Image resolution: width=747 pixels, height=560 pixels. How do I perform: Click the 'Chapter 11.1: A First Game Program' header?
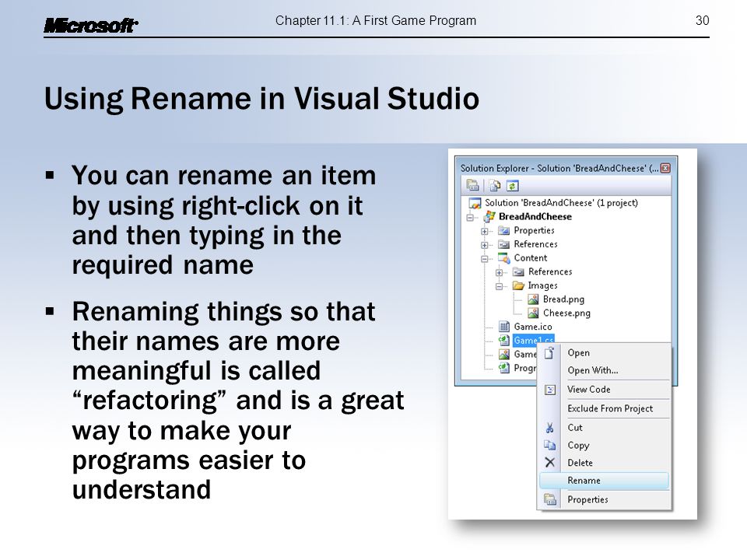coord(375,20)
